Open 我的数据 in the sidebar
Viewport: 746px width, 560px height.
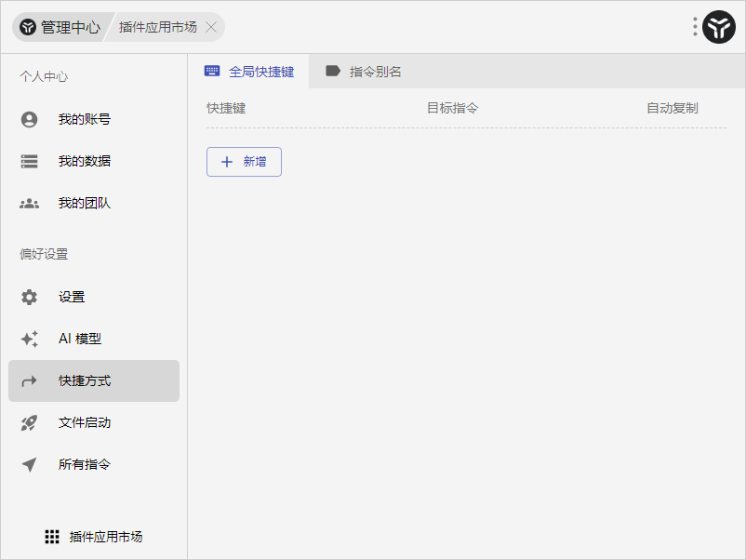[x=85, y=161]
